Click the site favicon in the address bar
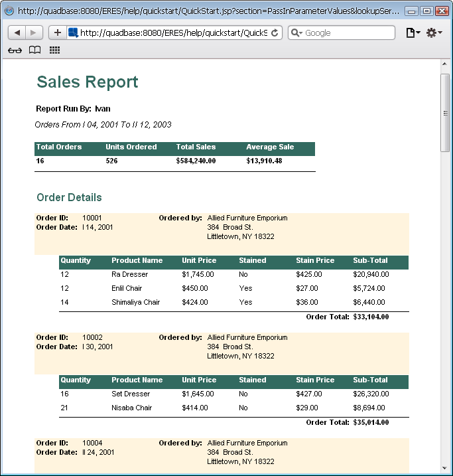The height and width of the screenshot is (476, 453). (x=74, y=33)
